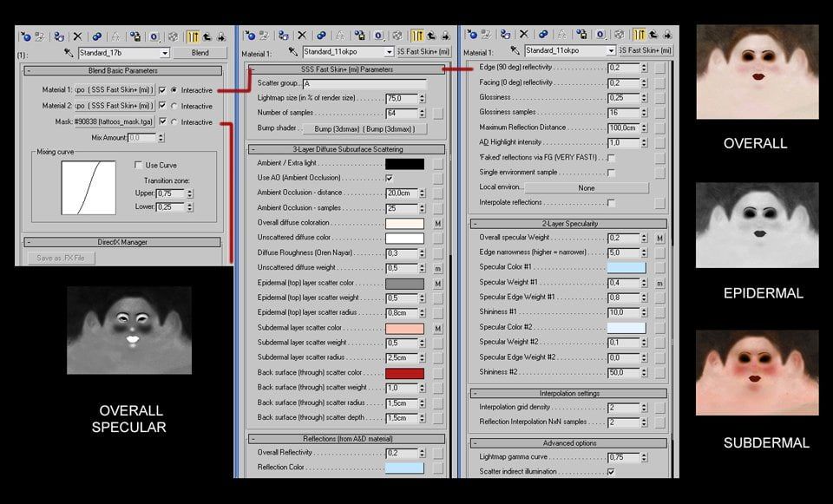
Task: Uncheck Use AO (Ambient Occlusion)
Action: [x=389, y=178]
